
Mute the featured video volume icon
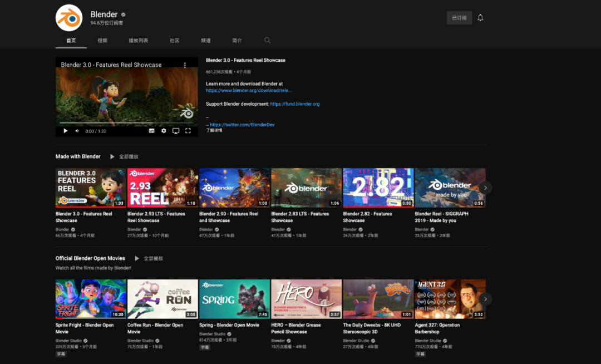tap(77, 131)
